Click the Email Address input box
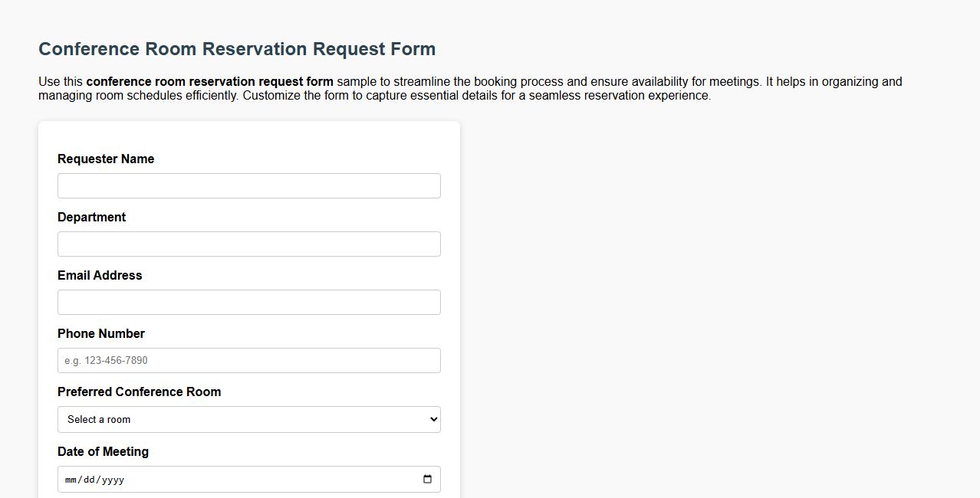Screen dimensions: 980x498 coord(248,302)
